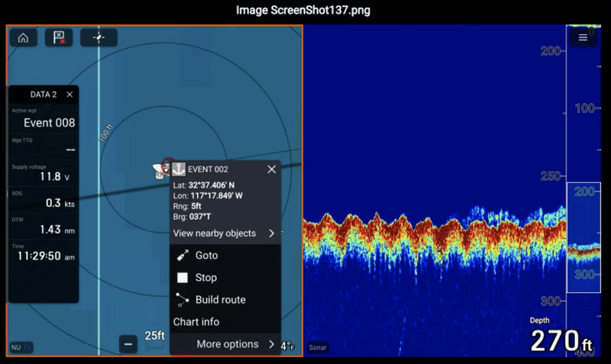This screenshot has height=364, width=611.
Task: Go to the Home screen
Action: pos(23,37)
